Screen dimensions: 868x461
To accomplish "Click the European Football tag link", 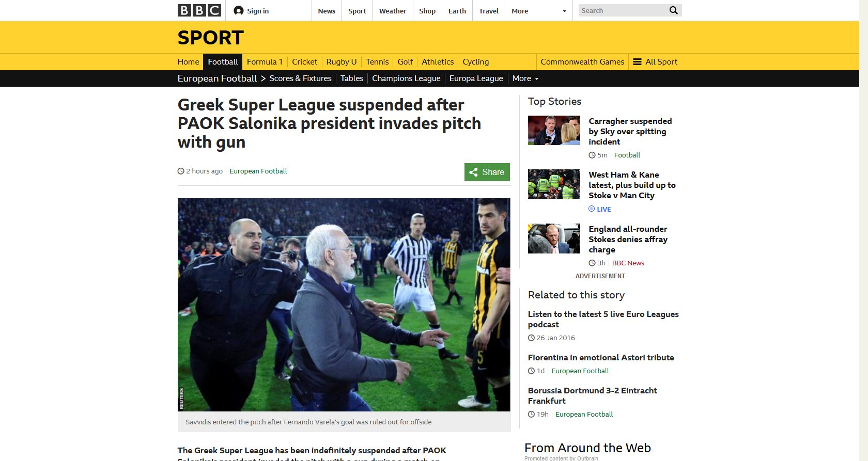I will 258,171.
